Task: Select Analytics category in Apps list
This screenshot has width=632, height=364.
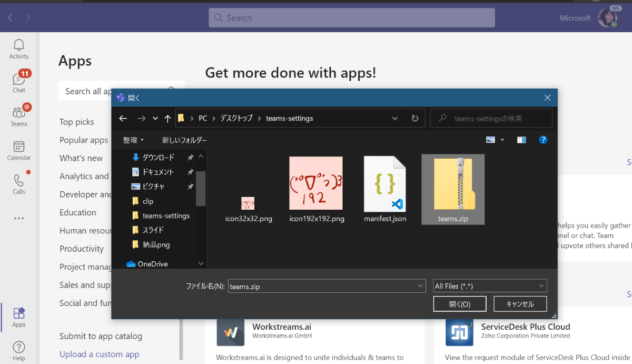Action: coord(84,176)
